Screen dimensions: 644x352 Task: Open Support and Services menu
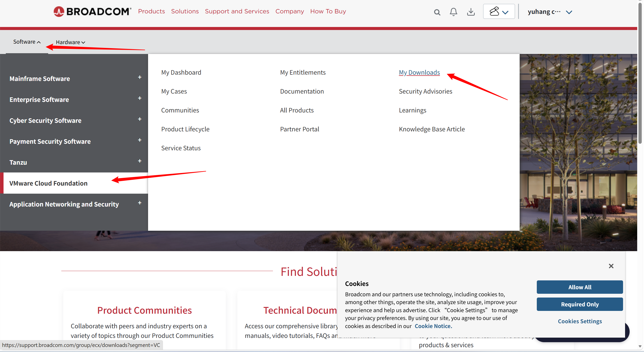click(237, 11)
